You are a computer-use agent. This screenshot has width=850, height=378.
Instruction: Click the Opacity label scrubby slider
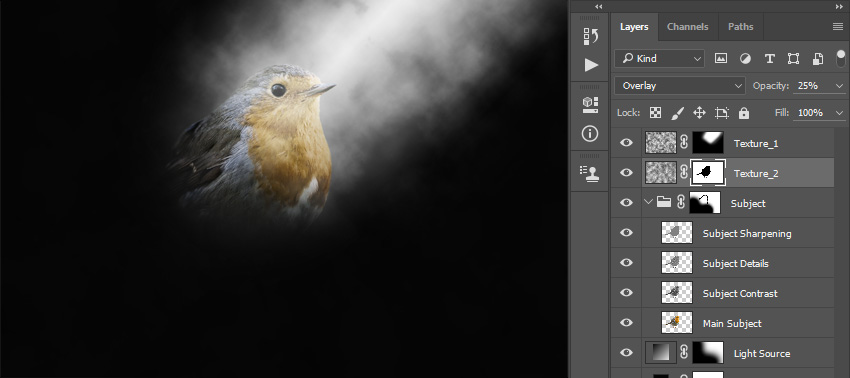coord(770,86)
